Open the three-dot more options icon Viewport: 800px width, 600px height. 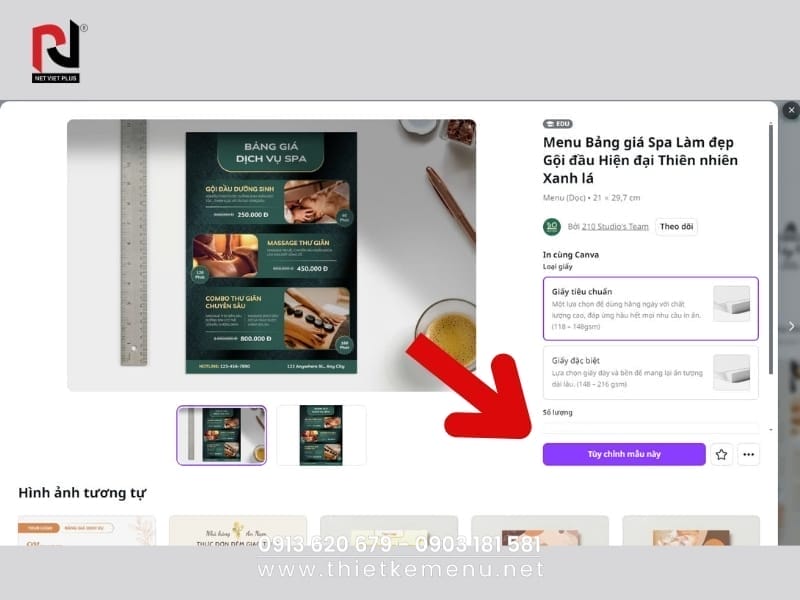pos(747,454)
